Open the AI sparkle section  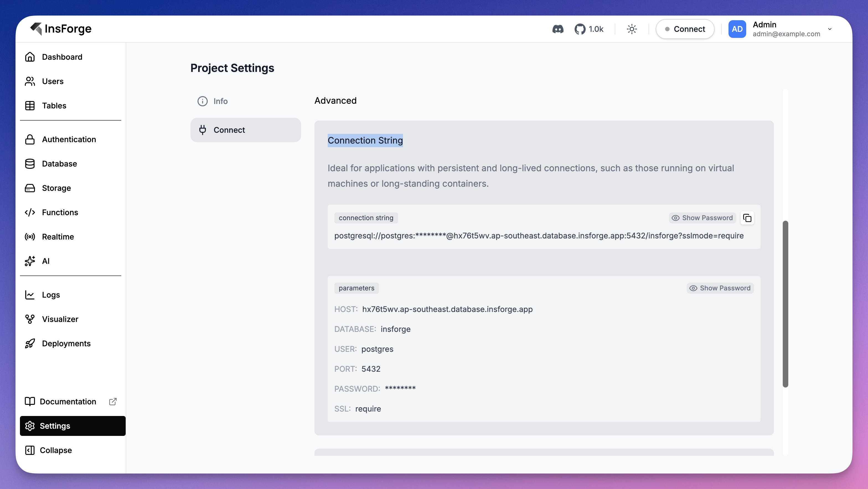pos(30,261)
